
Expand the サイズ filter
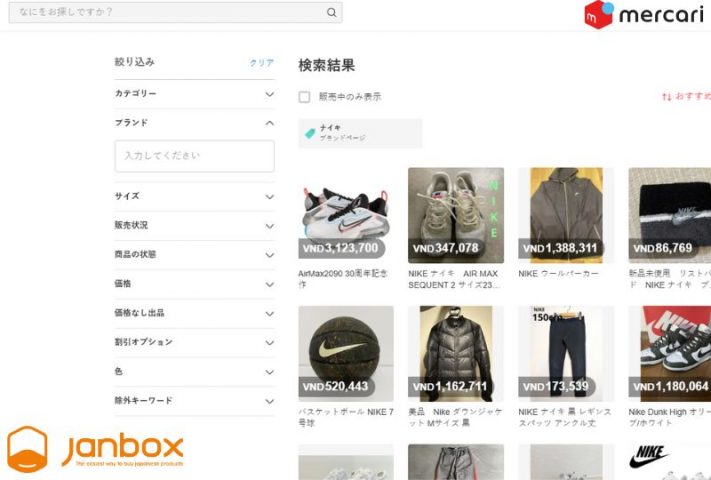pos(269,197)
